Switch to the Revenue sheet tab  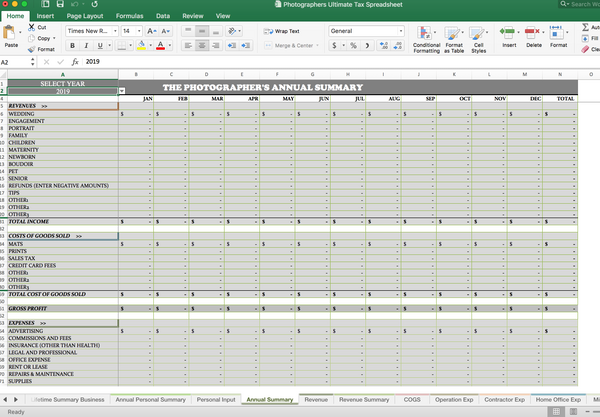tap(316, 399)
